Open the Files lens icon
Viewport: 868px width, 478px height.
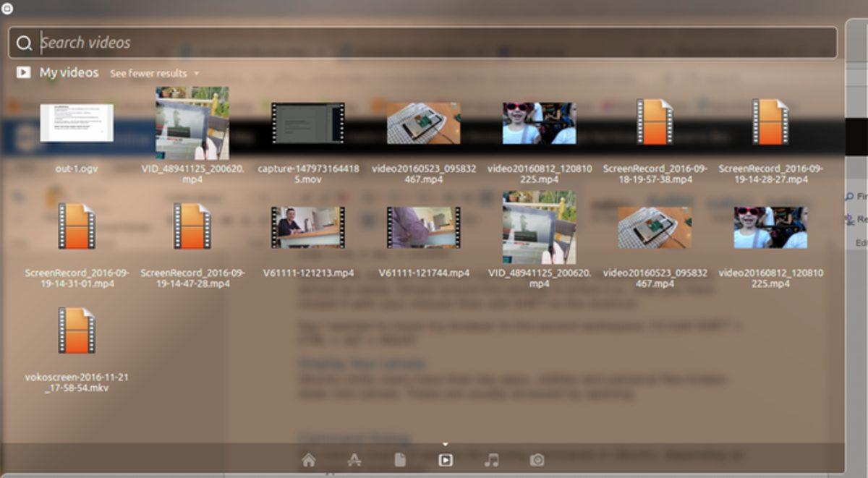(x=399, y=460)
